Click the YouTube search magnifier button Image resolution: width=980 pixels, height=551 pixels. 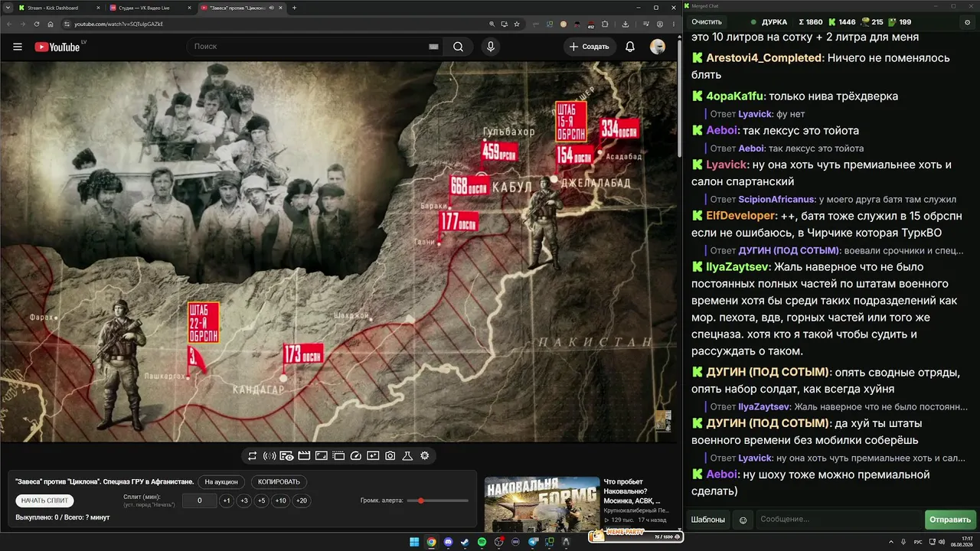tap(458, 47)
